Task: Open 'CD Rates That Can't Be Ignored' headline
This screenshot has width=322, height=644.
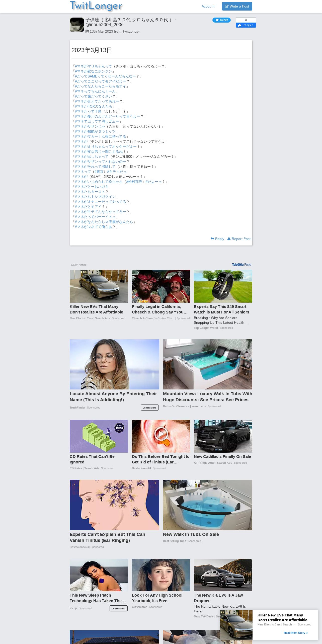Action: 92,459
